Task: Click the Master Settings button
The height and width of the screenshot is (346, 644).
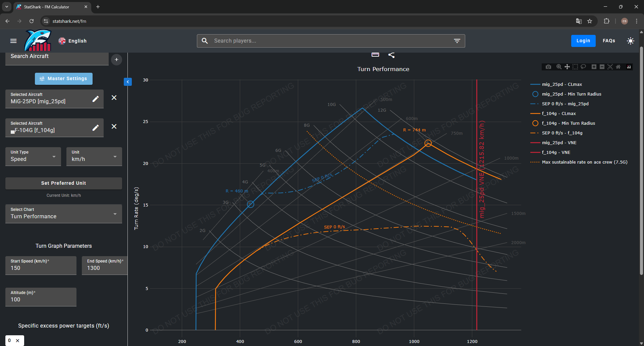Action: (64, 79)
